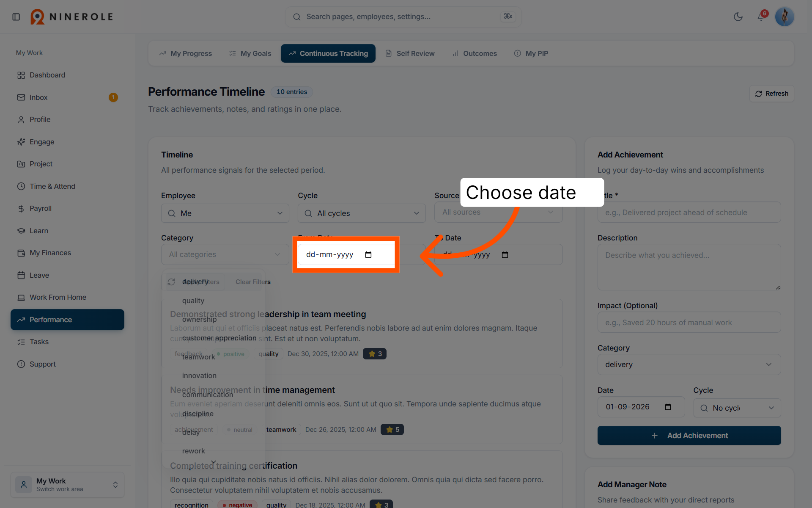Expand My Work area switcher
This screenshot has height=508, width=812.
pos(68,485)
